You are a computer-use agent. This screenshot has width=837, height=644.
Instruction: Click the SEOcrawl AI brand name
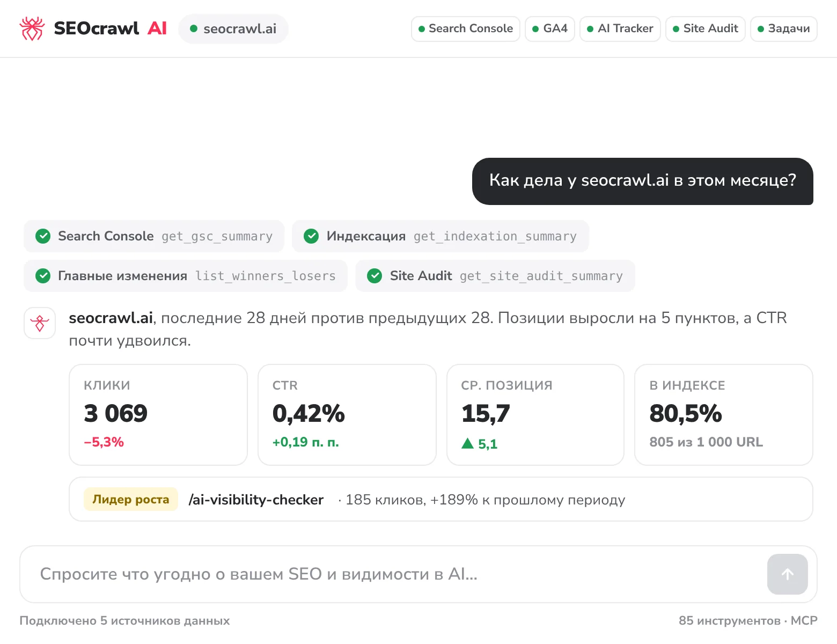111,28
